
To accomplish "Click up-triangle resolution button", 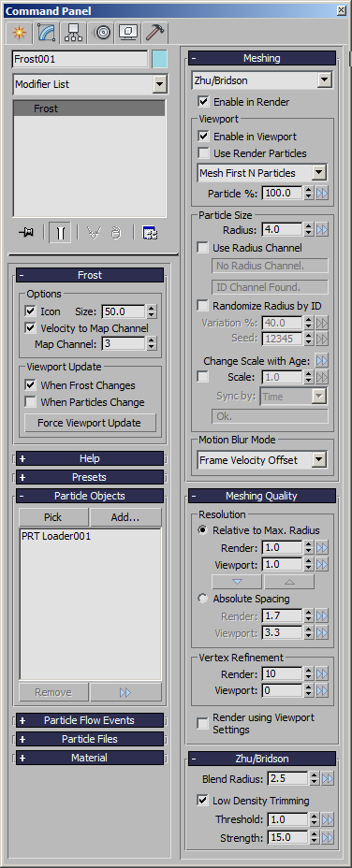I will click(x=289, y=581).
